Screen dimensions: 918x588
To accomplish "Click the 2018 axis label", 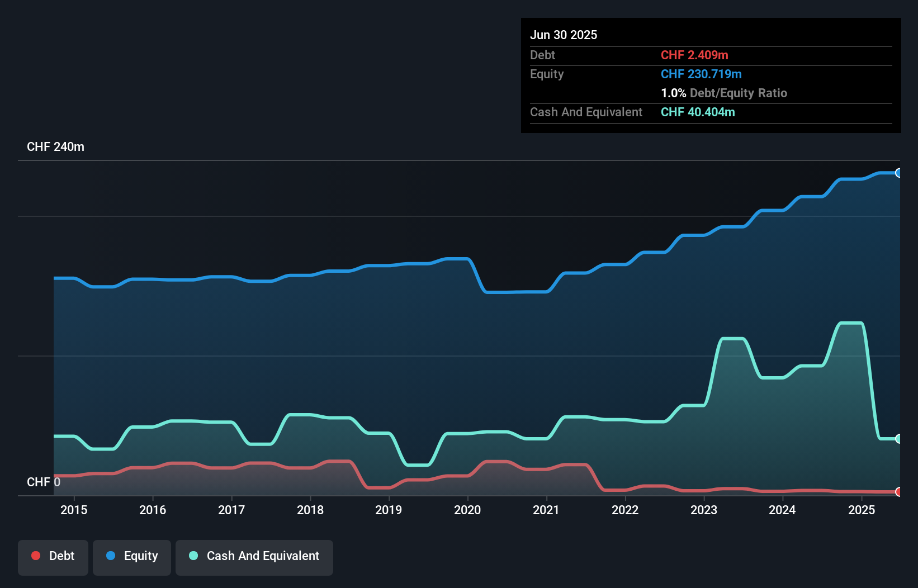I will 310,510.
